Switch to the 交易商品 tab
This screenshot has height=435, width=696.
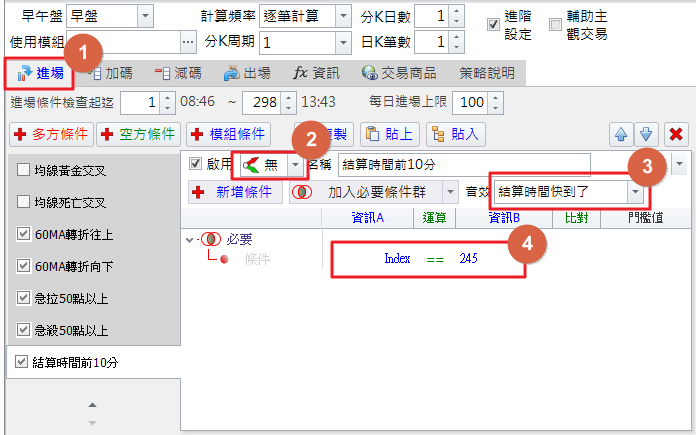[399, 73]
